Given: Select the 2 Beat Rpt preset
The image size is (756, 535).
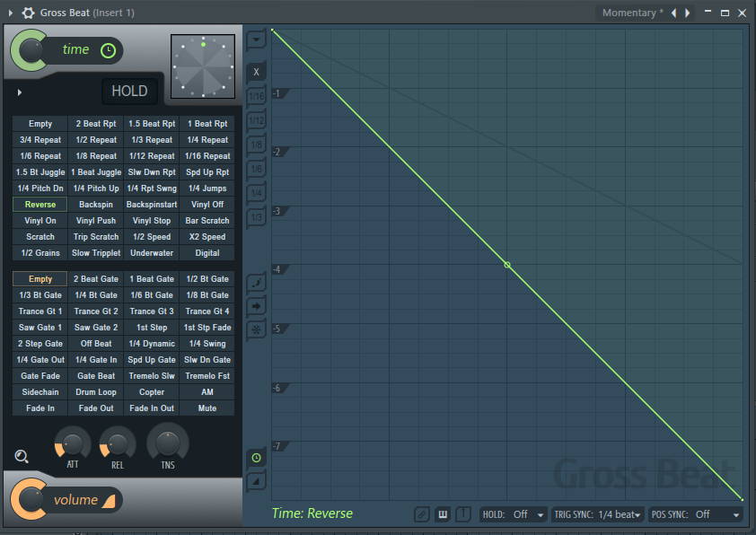Looking at the screenshot, I should [x=96, y=124].
